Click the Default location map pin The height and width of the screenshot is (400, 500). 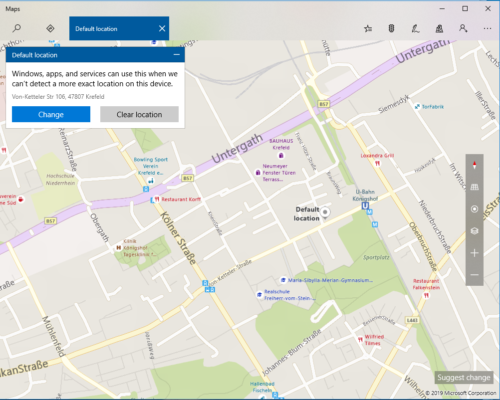click(x=325, y=212)
